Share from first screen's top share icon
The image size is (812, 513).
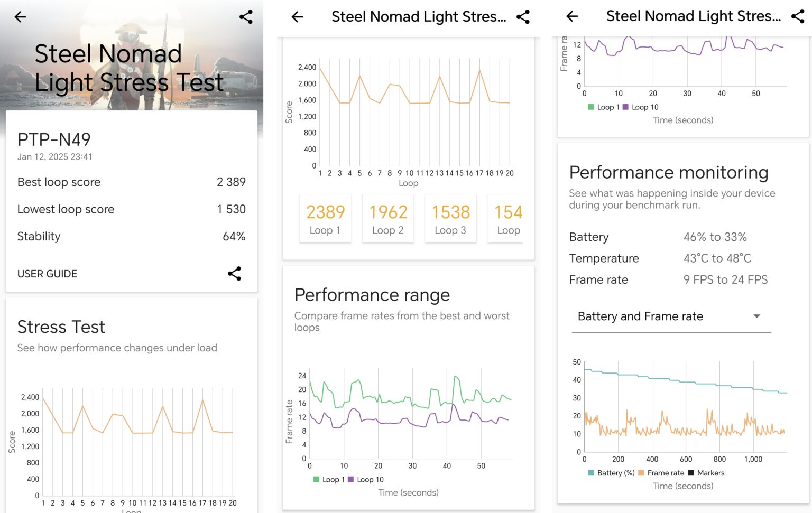click(x=246, y=17)
